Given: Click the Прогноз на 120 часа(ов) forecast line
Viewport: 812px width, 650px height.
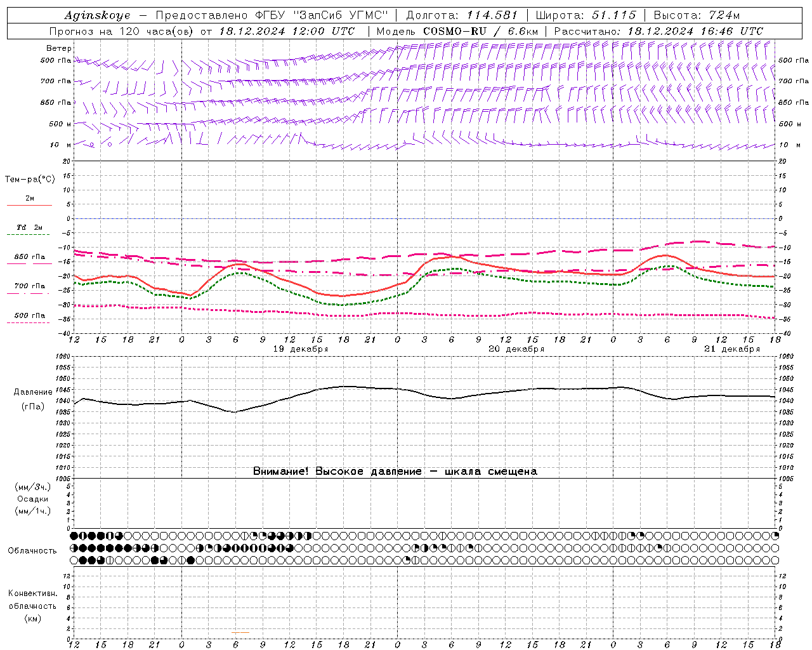Looking at the screenshot, I should click(x=202, y=31).
